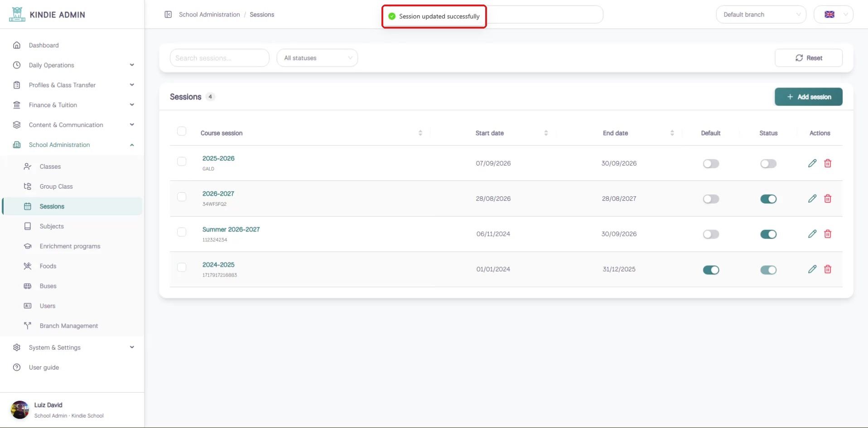This screenshot has width=868, height=428.
Task: Turn on Default toggle for 2026-2027 session
Action: click(711, 199)
